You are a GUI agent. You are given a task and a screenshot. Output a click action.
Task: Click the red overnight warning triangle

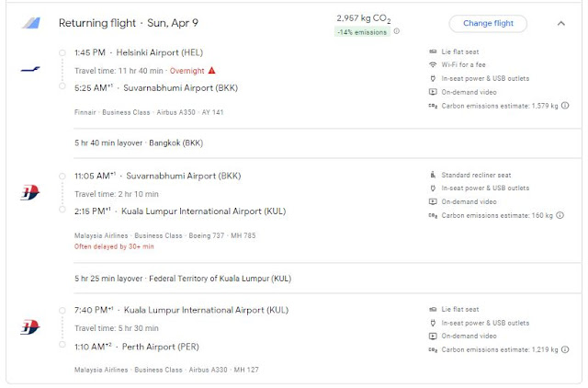210,70
